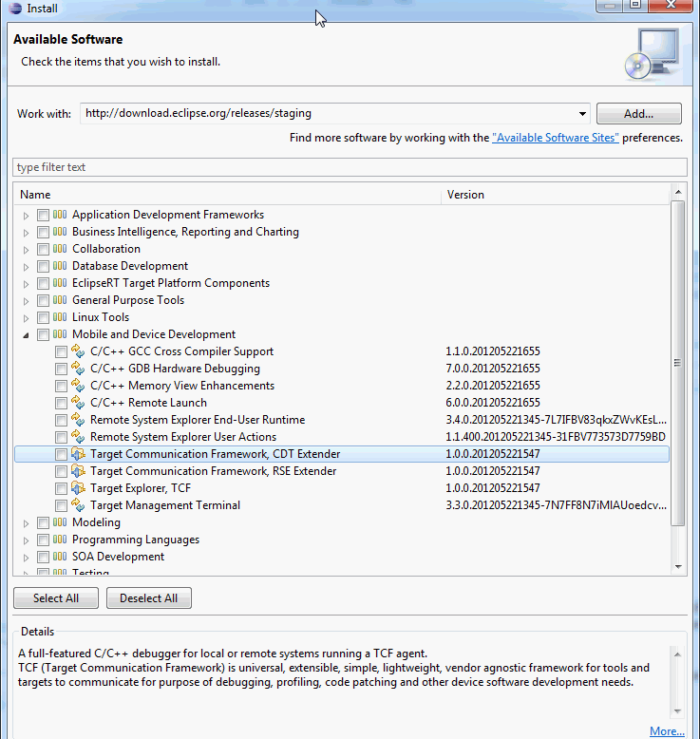Image resolution: width=700 pixels, height=739 pixels.
Task: Click the Modeling category icon
Action: point(60,522)
